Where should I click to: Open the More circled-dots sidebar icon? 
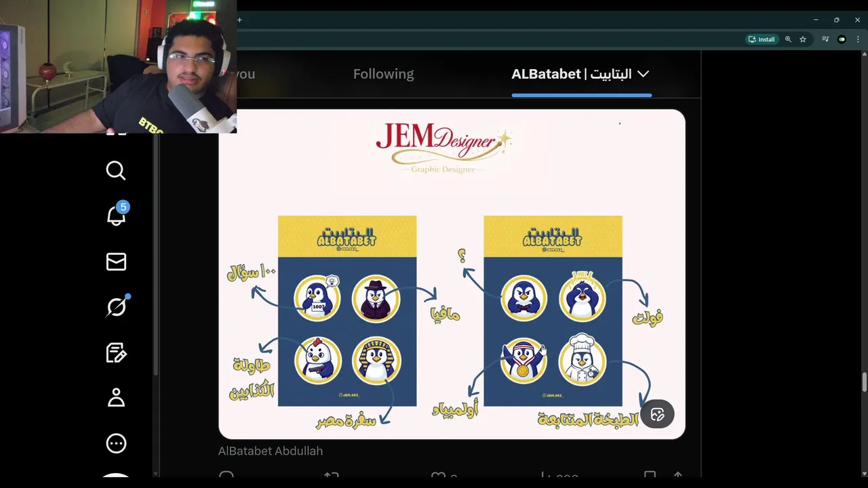coord(116,443)
